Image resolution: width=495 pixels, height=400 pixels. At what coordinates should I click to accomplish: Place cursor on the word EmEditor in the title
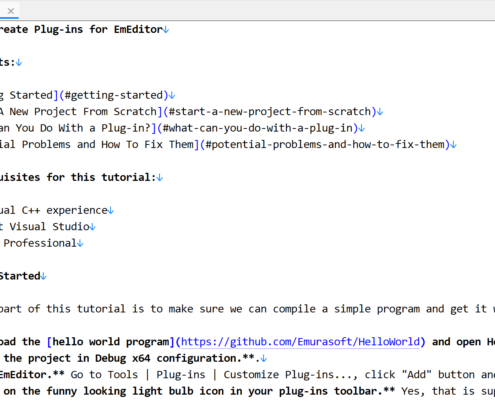click(x=138, y=30)
